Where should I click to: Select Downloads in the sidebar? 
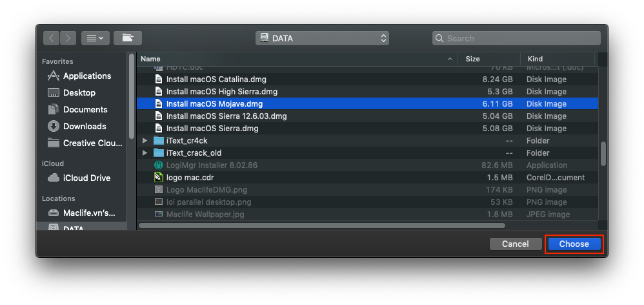pos(84,126)
